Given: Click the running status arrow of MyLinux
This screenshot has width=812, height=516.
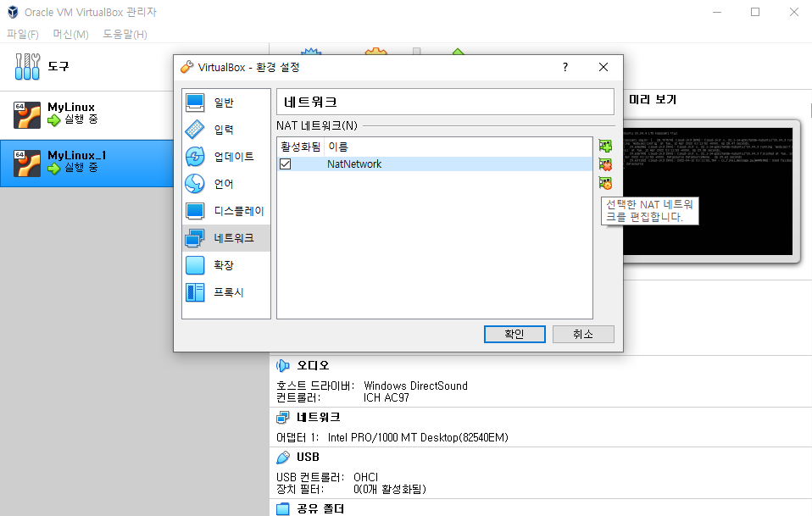Looking at the screenshot, I should (54, 120).
